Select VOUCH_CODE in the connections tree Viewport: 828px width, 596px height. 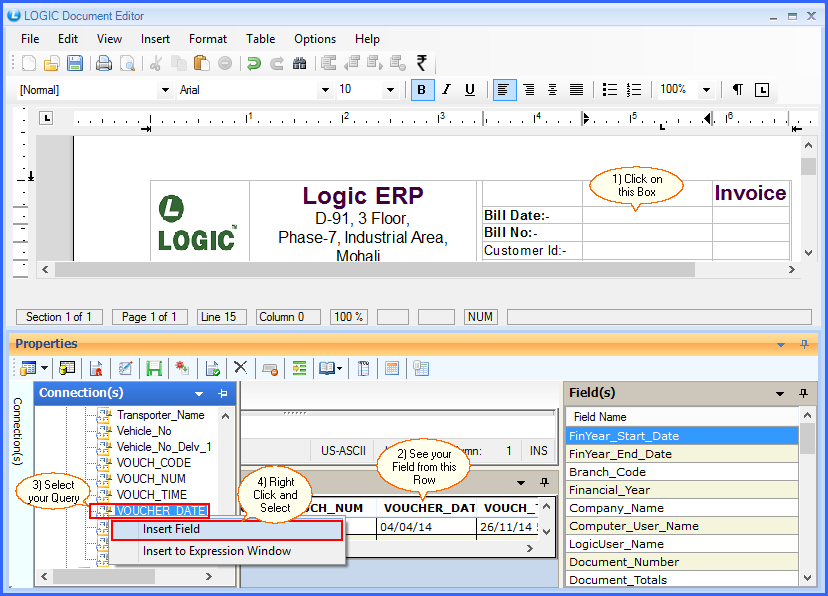tap(154, 463)
